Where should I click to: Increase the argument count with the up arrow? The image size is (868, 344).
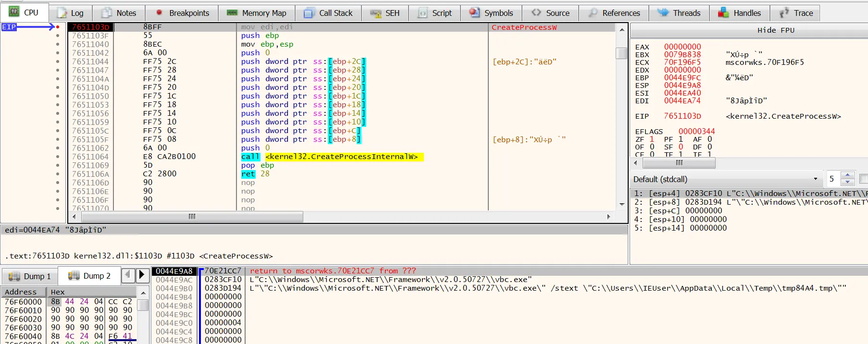pyautogui.click(x=847, y=175)
